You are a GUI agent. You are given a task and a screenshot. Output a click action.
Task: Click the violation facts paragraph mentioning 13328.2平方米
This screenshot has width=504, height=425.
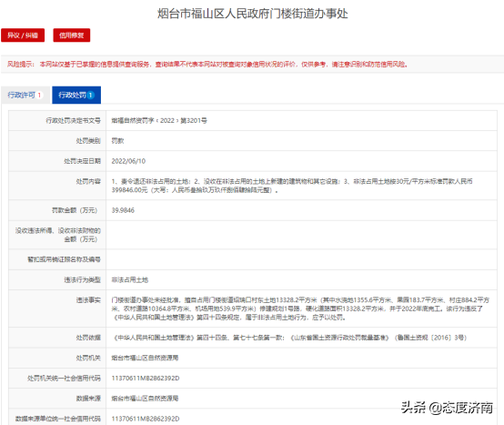pyautogui.click(x=300, y=309)
